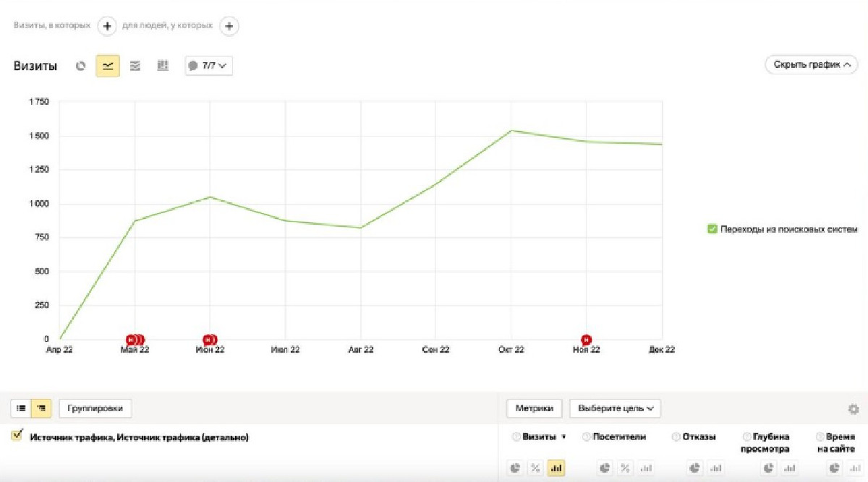Click the Ноя 22 annotation marker
The image size is (868, 482).
(587, 339)
